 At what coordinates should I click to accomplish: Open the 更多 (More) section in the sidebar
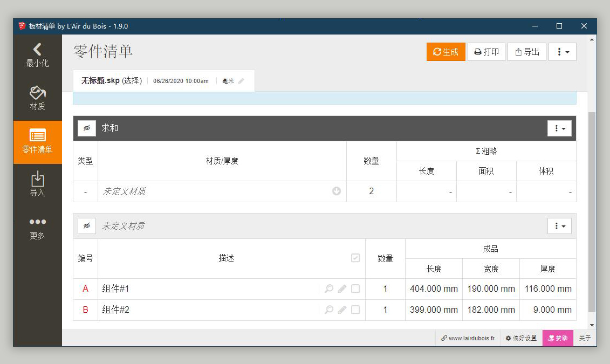click(x=37, y=226)
